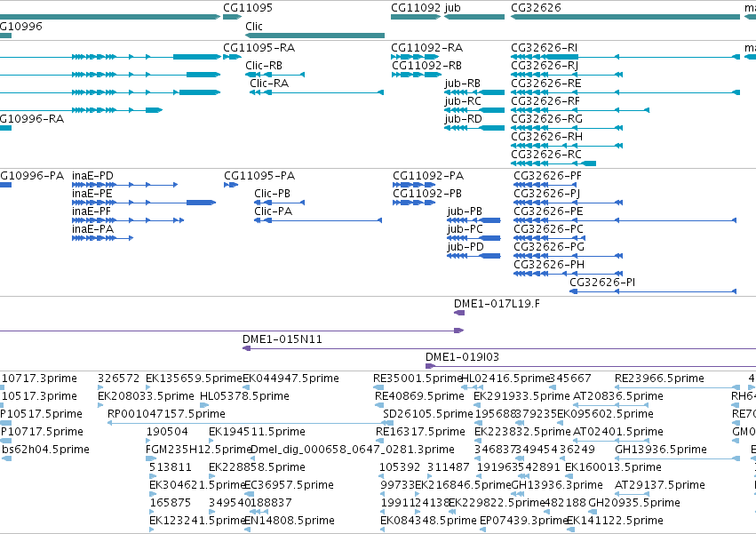The height and width of the screenshot is (534, 756).
Task: Select EST RE16317.5prime
Action: (x=420, y=432)
